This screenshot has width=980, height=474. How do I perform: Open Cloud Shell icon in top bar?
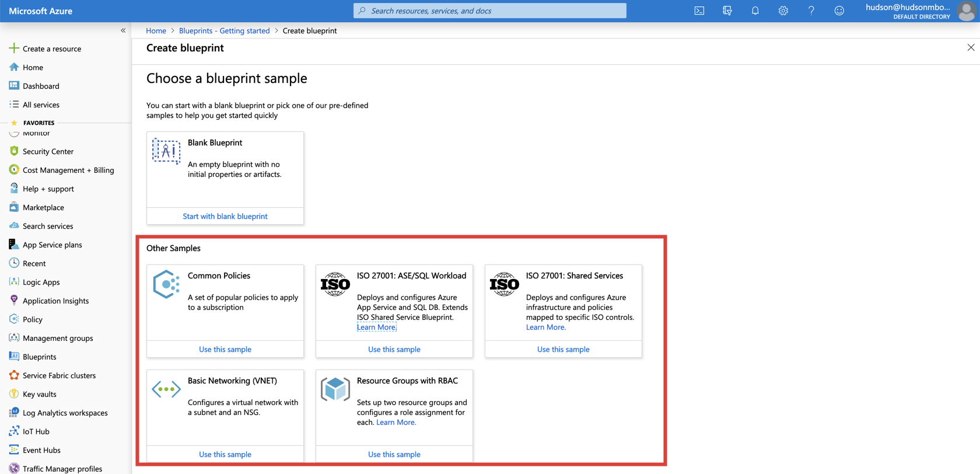click(x=699, y=11)
